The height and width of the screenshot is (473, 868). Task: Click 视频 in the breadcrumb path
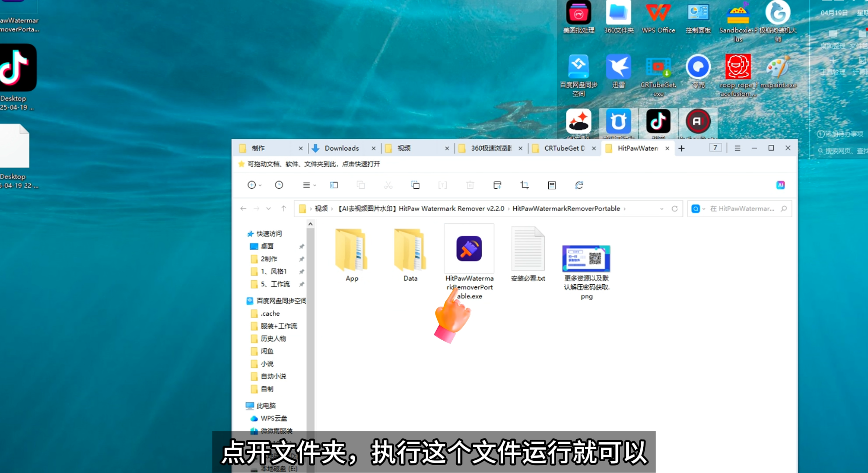[x=321, y=209]
